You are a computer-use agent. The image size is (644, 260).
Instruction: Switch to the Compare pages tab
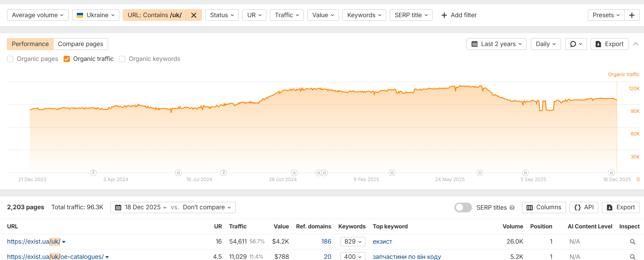(x=80, y=44)
